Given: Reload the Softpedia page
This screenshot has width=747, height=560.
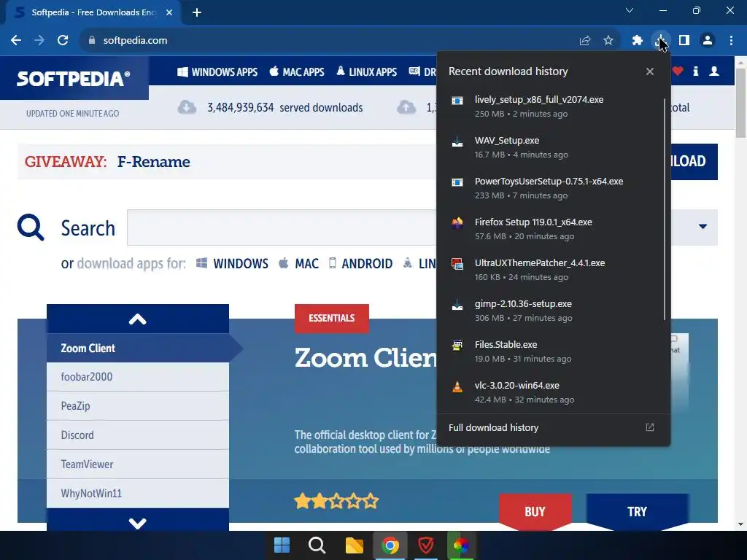Looking at the screenshot, I should pyautogui.click(x=63, y=41).
